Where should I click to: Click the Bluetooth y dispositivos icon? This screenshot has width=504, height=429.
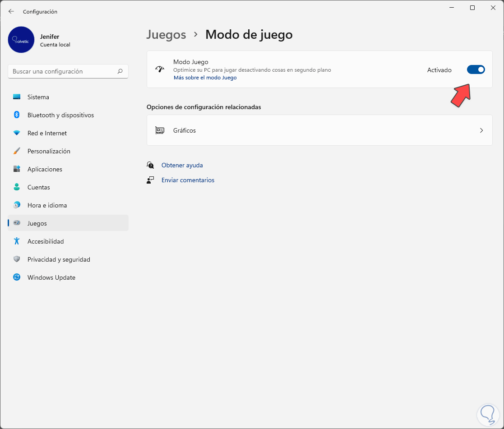(x=17, y=115)
